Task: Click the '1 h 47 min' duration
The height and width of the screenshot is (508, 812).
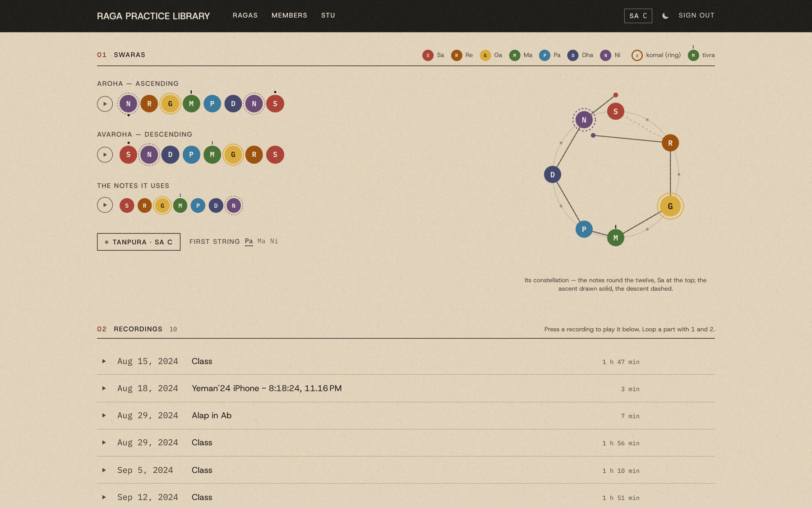Action: coord(621,362)
